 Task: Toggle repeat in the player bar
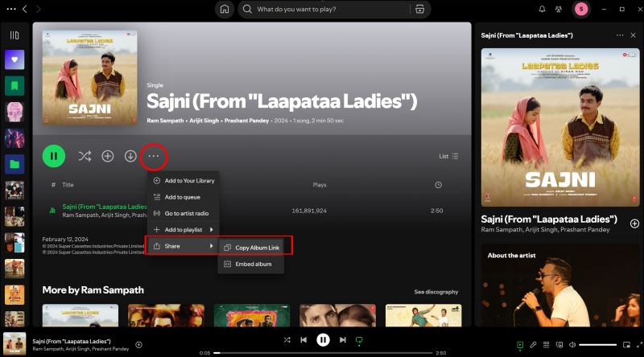click(x=359, y=340)
